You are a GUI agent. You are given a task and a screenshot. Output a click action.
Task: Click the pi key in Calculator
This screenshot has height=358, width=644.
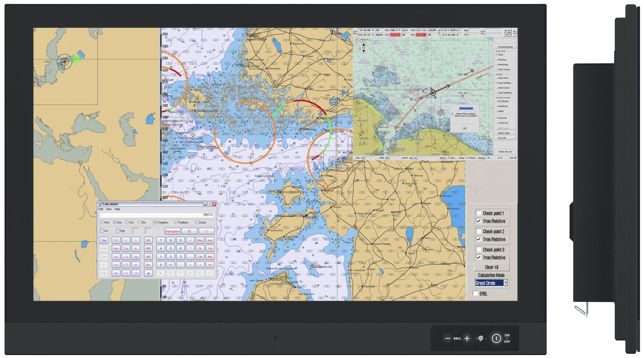[x=148, y=273]
